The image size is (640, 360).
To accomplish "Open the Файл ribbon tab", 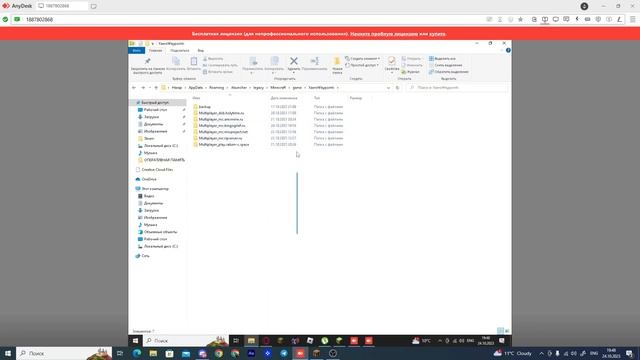I will pyautogui.click(x=136, y=51).
